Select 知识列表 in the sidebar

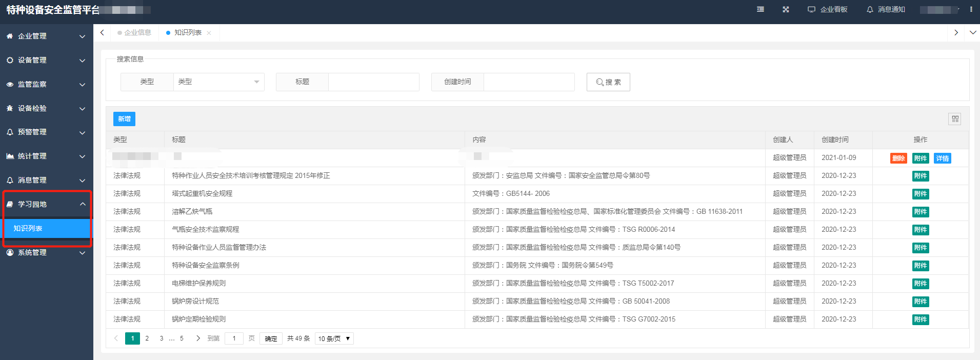point(46,229)
